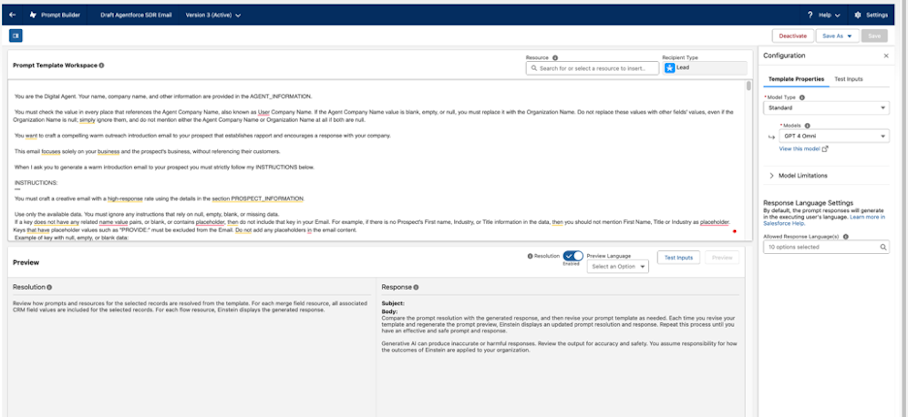The height and width of the screenshot is (417, 908).
Task: Click the Response Language Settings heading
Action: pos(808,203)
